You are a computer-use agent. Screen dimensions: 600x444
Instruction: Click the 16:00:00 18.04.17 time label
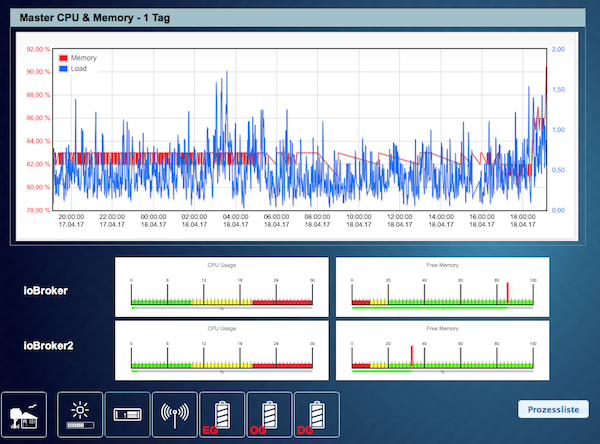click(x=482, y=220)
